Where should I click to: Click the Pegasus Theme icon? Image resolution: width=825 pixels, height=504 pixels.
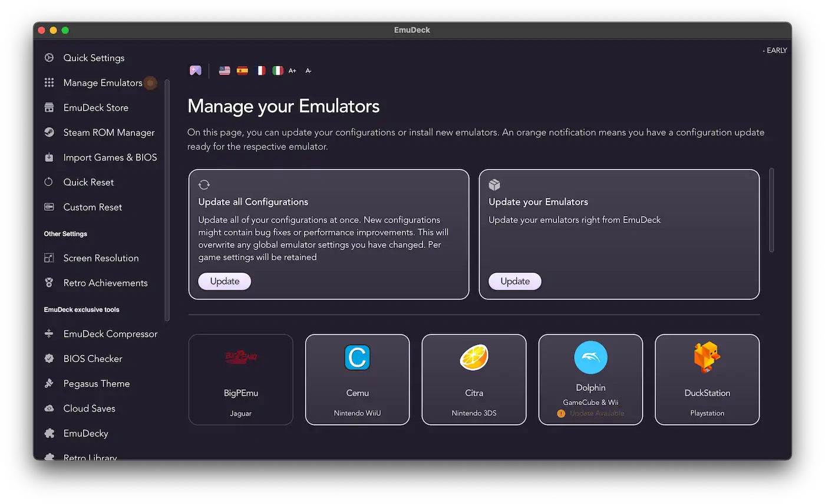tap(49, 383)
